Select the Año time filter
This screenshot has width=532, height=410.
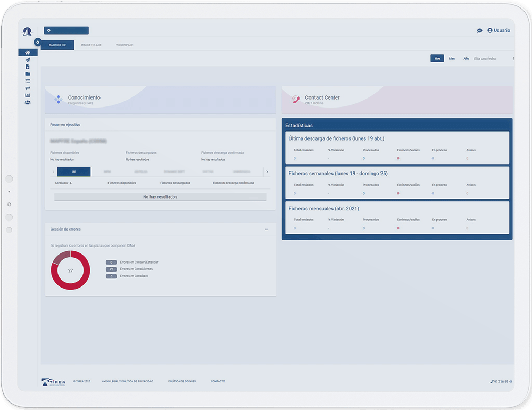(466, 59)
